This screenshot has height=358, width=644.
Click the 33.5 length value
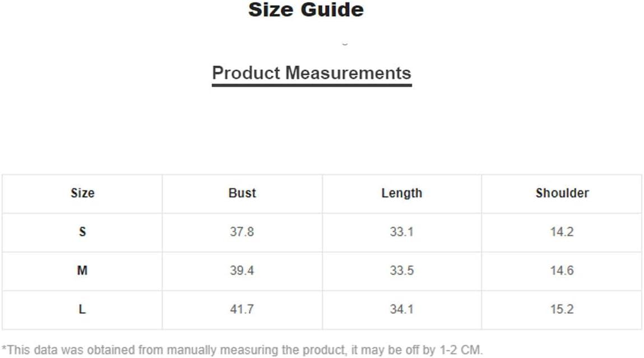[402, 271]
